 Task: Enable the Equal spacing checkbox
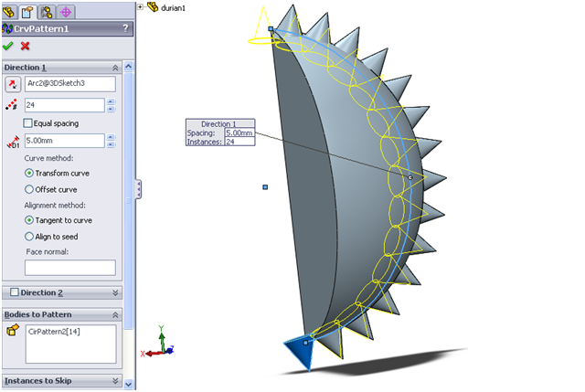[27, 123]
